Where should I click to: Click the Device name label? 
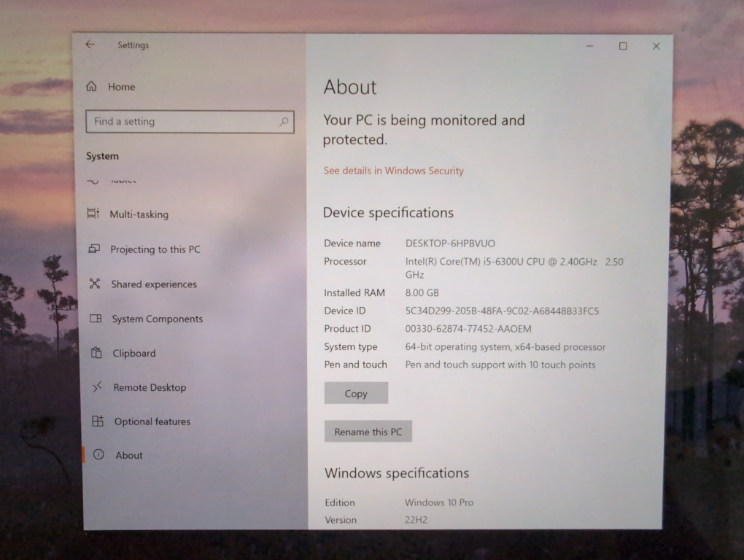pyautogui.click(x=352, y=244)
